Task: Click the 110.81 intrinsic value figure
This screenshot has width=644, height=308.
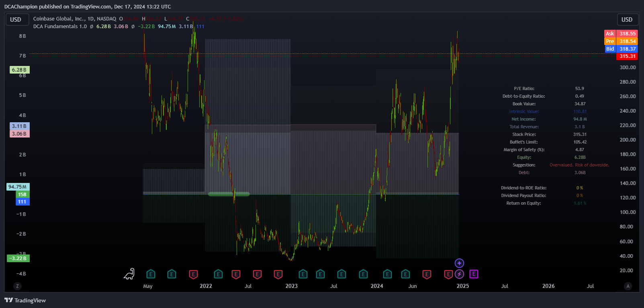Action: [x=580, y=111]
